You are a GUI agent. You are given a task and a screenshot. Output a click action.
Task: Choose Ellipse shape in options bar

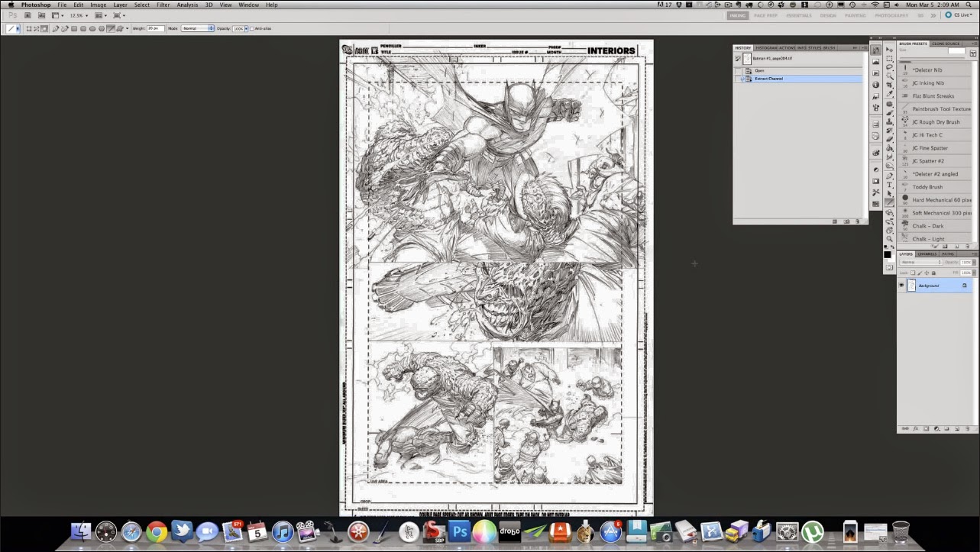click(x=92, y=29)
